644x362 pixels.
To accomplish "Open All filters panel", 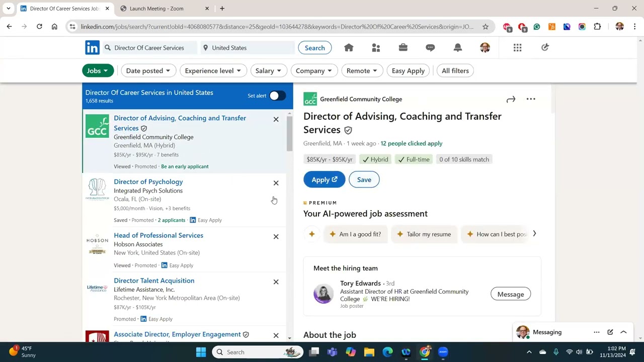I will pyautogui.click(x=455, y=70).
